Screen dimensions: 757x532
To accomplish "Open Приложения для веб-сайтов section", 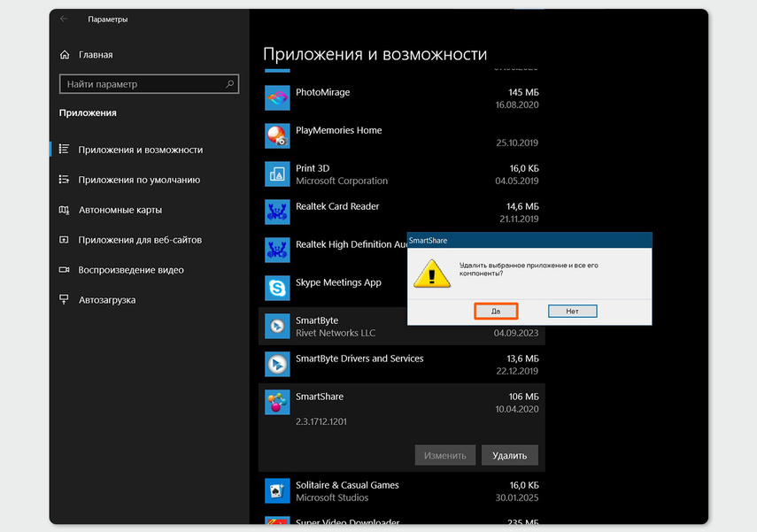I will (140, 240).
